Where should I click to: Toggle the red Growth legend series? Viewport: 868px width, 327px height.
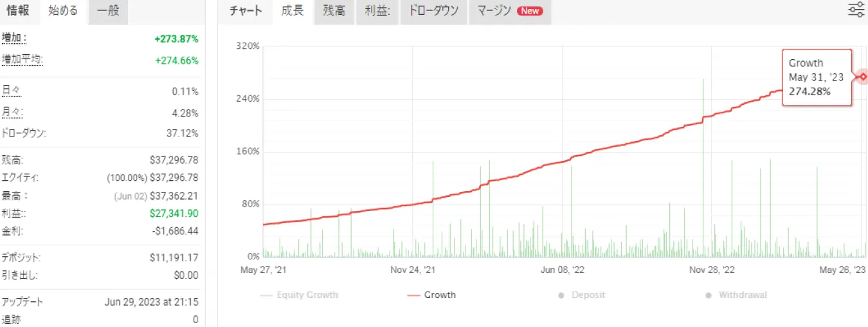click(431, 295)
